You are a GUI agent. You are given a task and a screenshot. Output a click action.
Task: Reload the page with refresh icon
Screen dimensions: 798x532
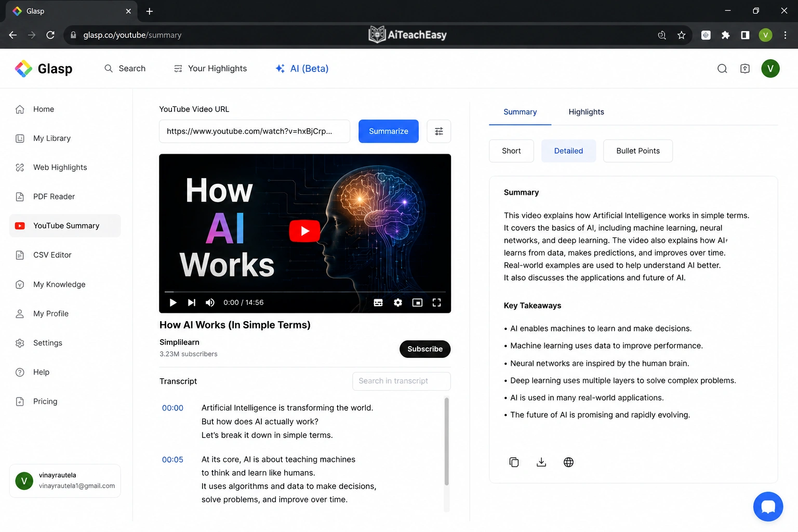coord(50,35)
